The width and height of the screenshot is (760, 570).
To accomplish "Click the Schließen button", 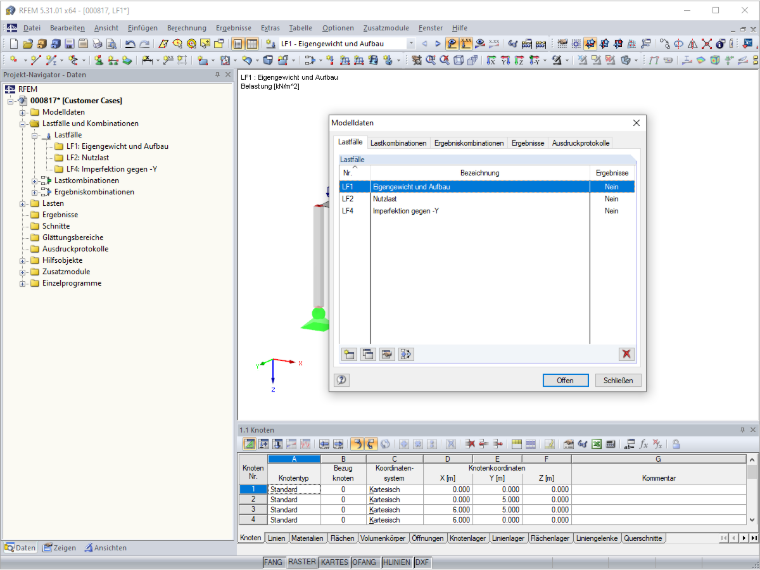I will (618, 380).
